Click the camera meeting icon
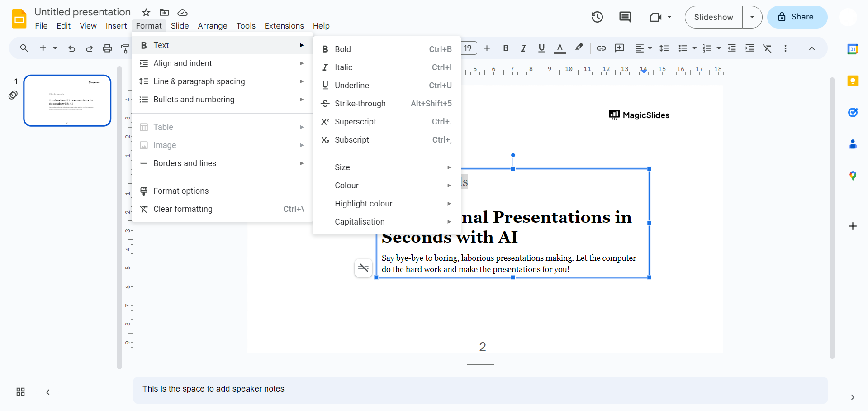The image size is (868, 411). coord(655,17)
